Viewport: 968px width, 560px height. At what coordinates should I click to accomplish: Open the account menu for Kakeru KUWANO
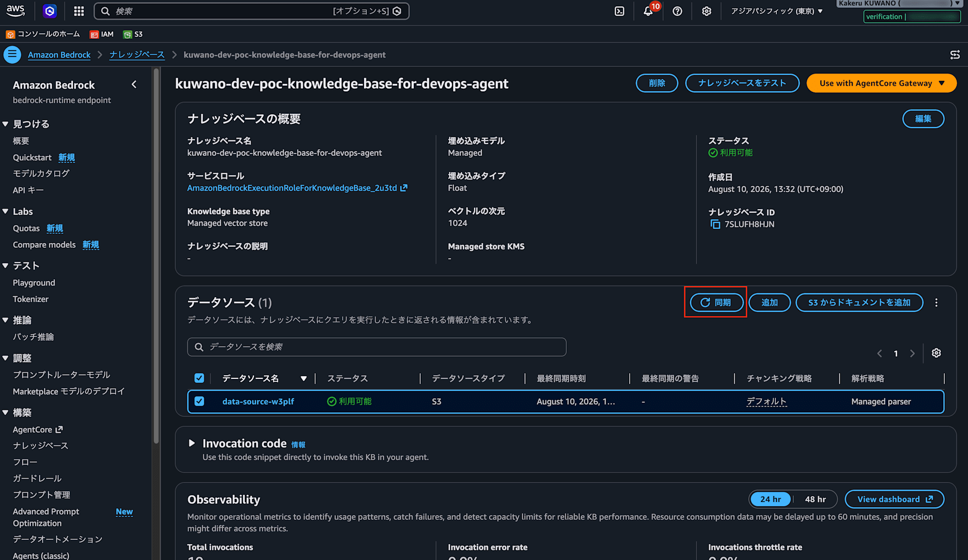[x=899, y=3]
